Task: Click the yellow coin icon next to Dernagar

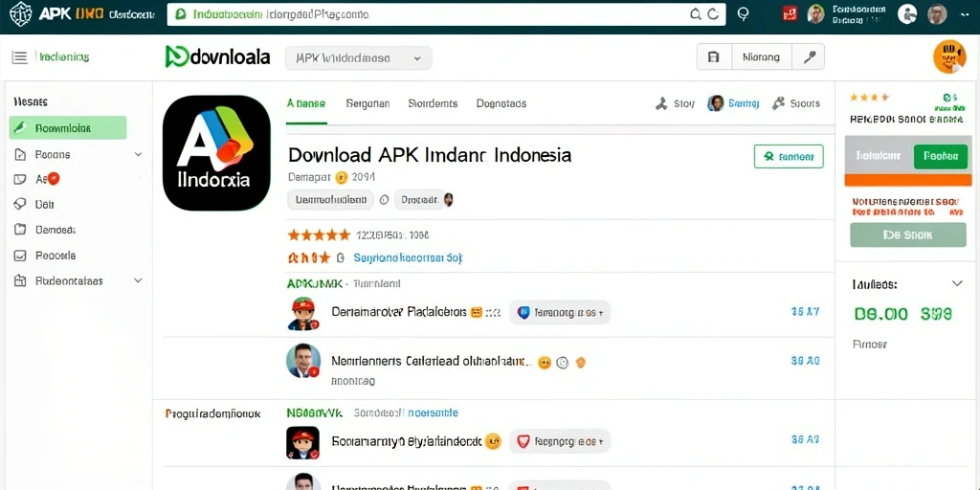Action: click(x=342, y=177)
